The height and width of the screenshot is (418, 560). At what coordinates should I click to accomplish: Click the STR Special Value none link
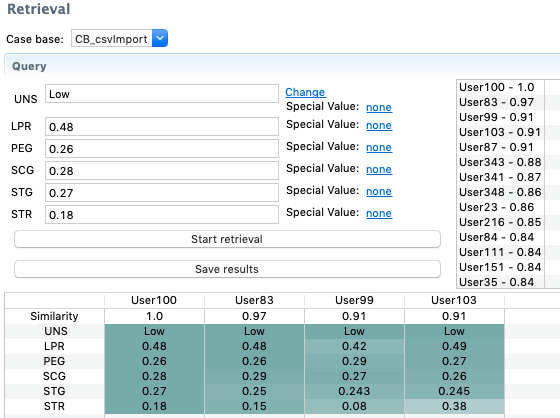379,213
